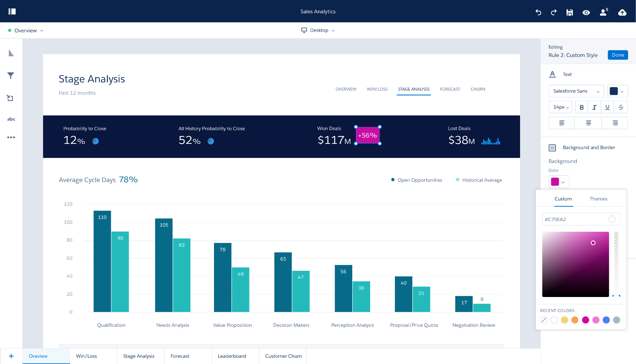Switch to the Forecast bottom tab

click(188, 356)
